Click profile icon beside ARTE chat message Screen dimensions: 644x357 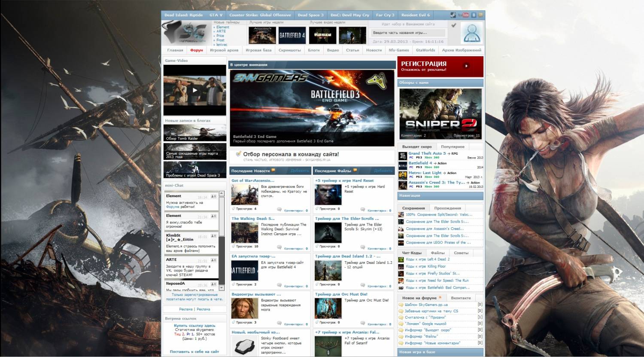click(213, 260)
